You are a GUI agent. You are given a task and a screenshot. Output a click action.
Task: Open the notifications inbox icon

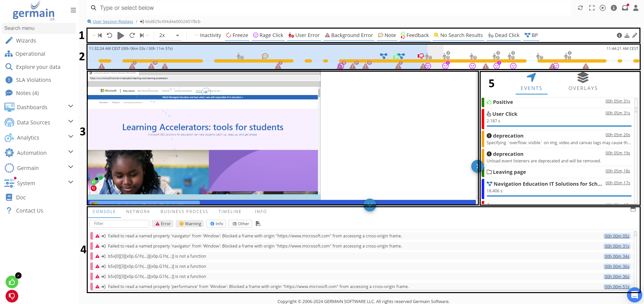coord(625,8)
